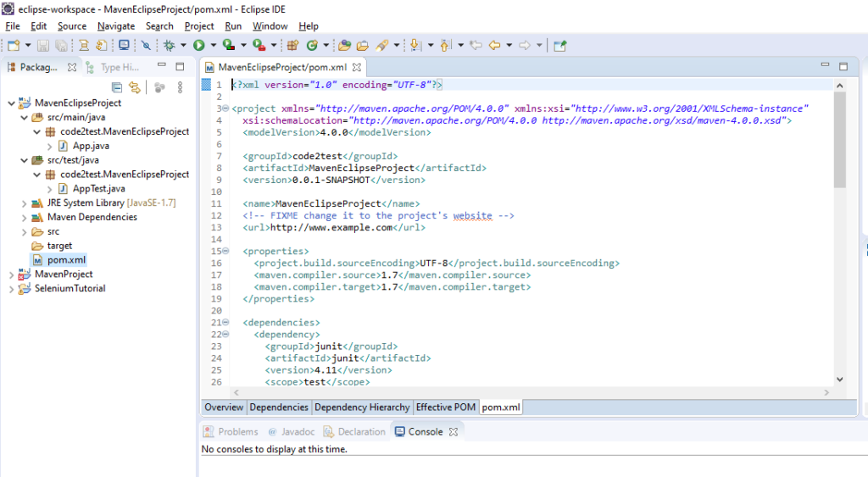
Task: Close the Console view tab
Action: [453, 431]
